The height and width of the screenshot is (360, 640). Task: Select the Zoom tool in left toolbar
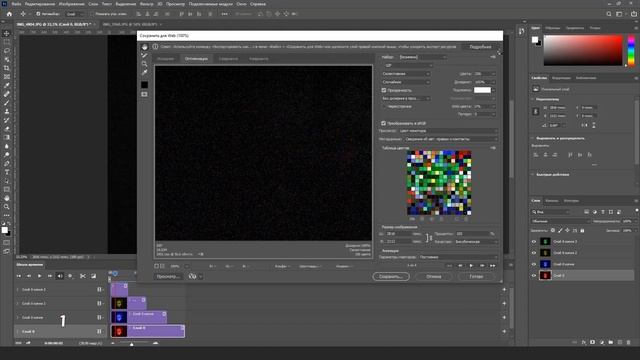(x=7, y=207)
